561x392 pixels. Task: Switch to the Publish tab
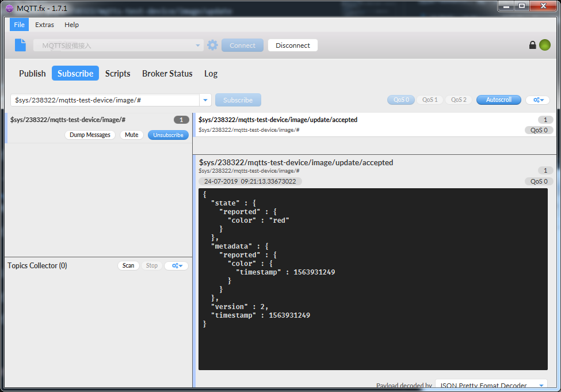tap(32, 73)
